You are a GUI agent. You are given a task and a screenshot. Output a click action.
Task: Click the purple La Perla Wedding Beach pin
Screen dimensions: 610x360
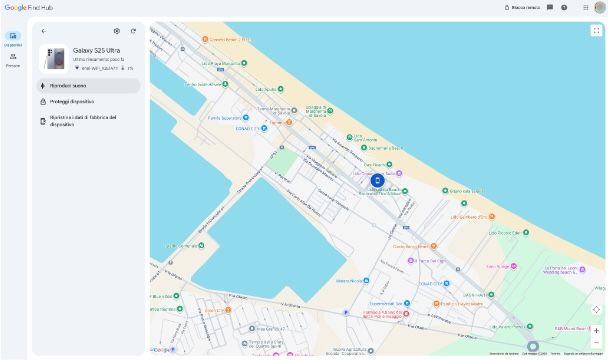click(582, 269)
